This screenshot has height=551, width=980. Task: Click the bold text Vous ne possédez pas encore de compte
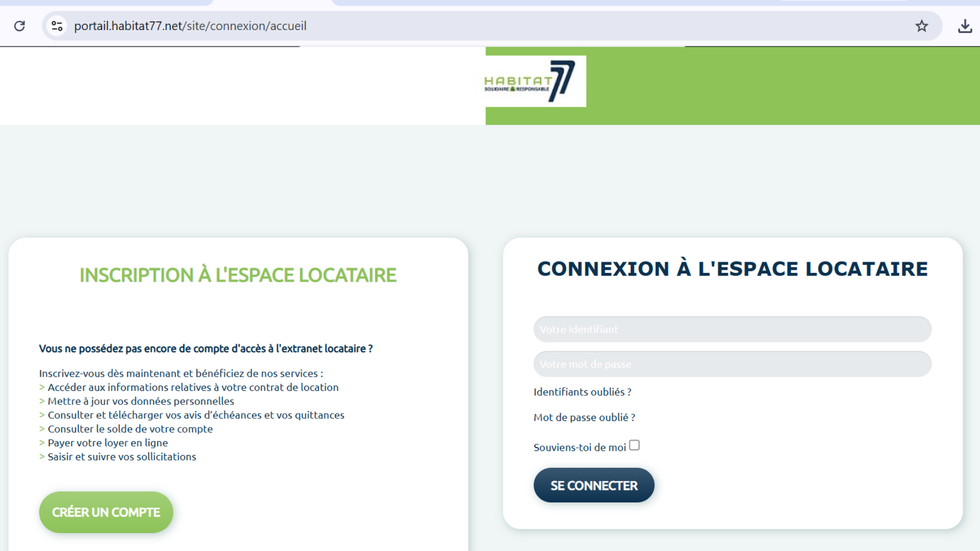click(206, 348)
